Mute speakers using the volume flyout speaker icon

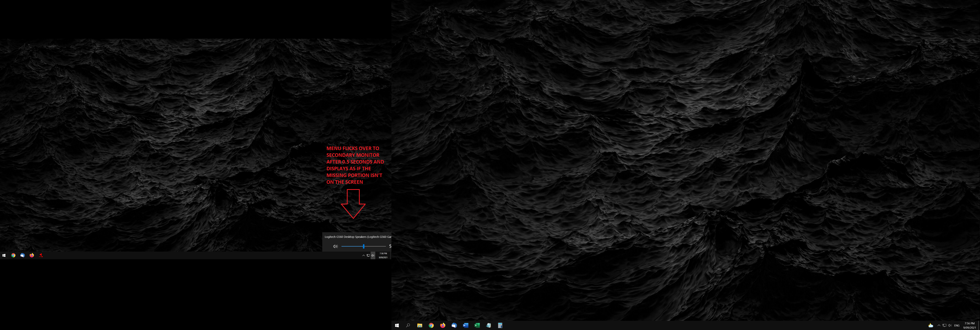335,246
